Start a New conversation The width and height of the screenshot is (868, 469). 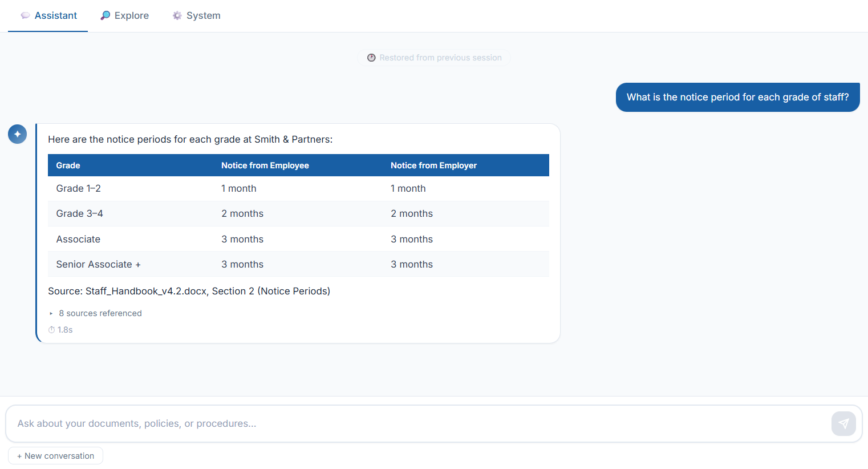coord(55,456)
